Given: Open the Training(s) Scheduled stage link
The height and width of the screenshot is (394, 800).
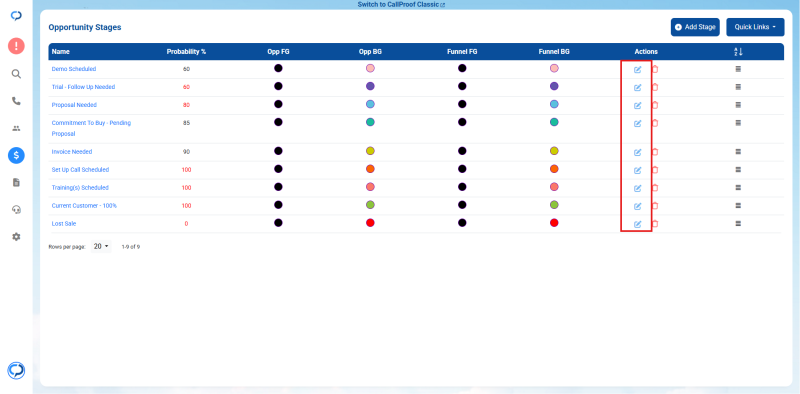Looking at the screenshot, I should tap(80, 187).
